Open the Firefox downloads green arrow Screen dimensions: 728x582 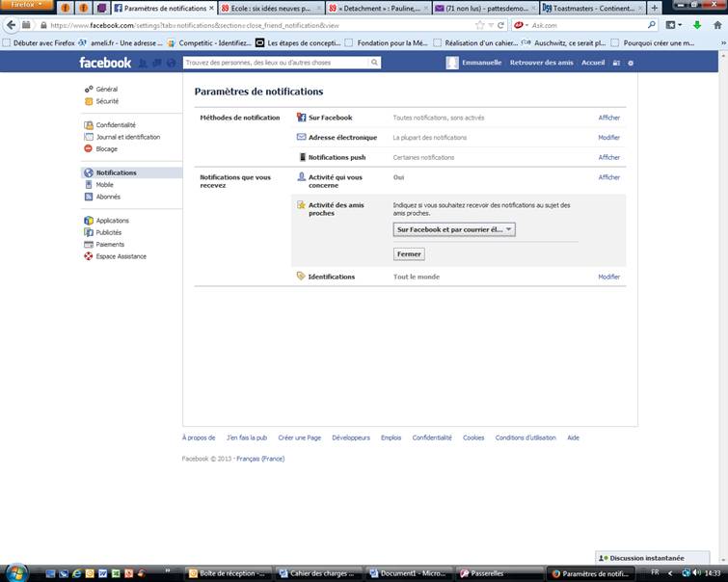point(697,25)
